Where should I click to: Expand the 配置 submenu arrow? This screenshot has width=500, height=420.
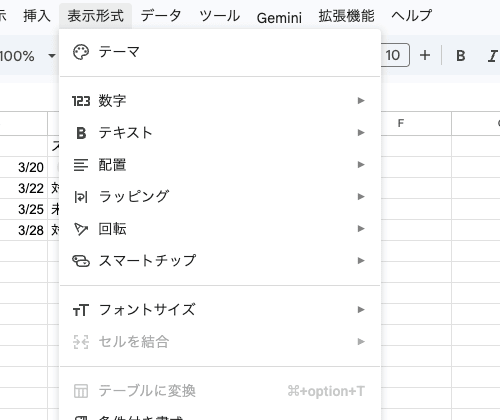(361, 165)
